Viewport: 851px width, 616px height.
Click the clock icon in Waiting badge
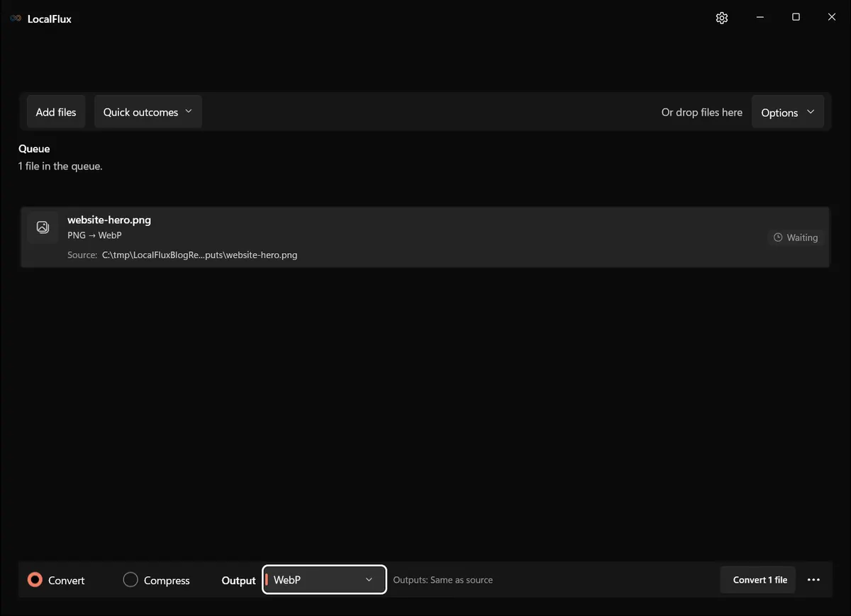click(x=778, y=237)
